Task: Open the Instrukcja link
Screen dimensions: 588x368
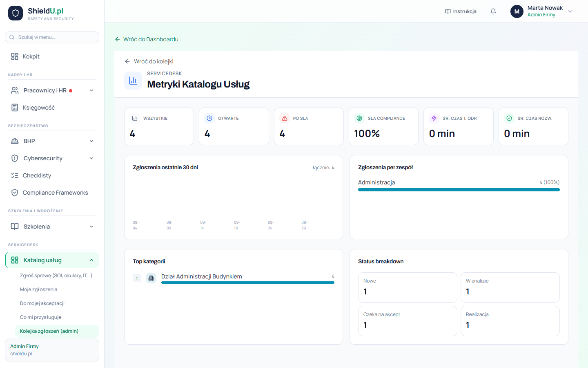Action: (461, 11)
